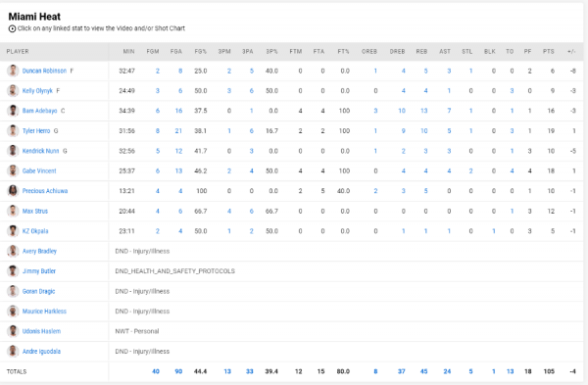Sort table by MIN column header
This screenshot has height=385, width=588.
tap(128, 51)
